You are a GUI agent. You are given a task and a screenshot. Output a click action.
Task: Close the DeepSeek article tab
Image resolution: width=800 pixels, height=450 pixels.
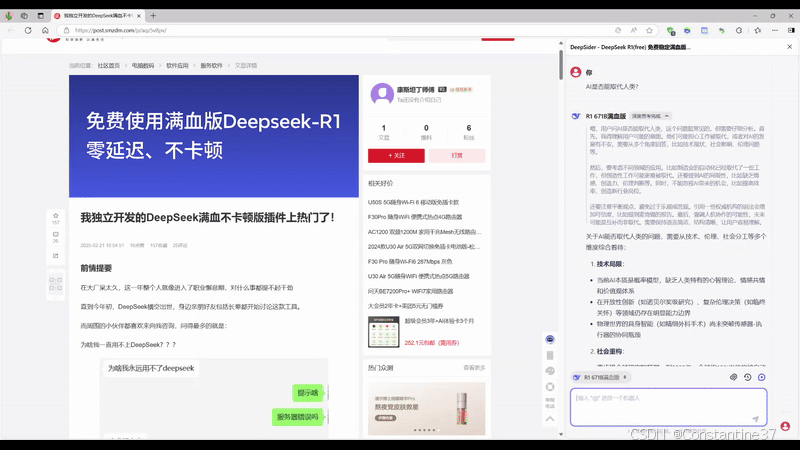tap(139, 16)
